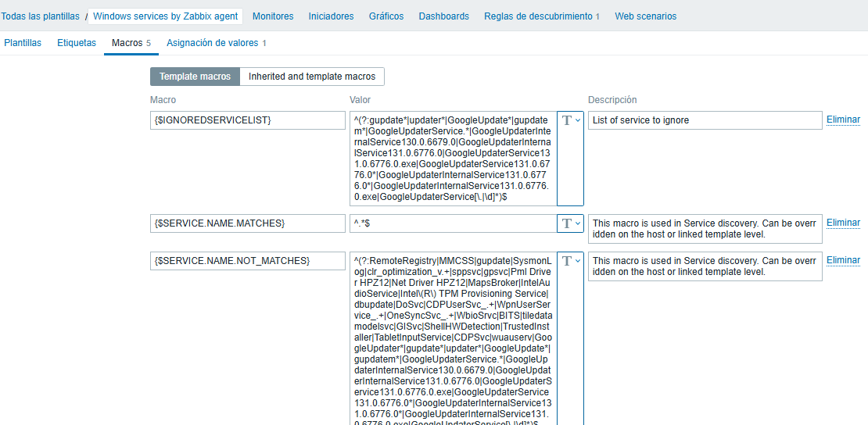
Task: Click the value field starting ^(?:gupdate*
Action: 453,159
